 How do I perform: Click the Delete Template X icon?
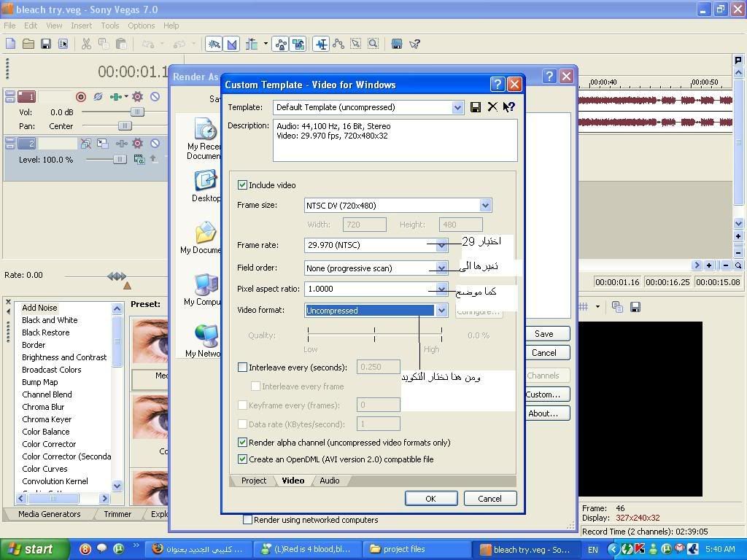click(492, 107)
